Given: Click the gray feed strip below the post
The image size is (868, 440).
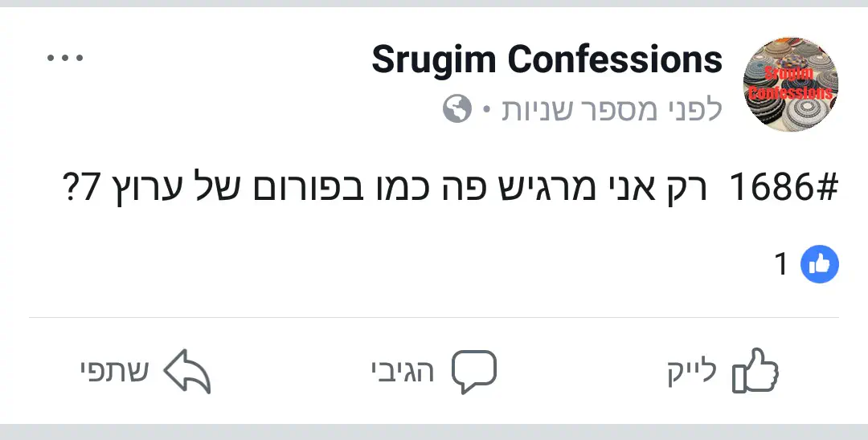Looking at the screenshot, I should [434, 432].
